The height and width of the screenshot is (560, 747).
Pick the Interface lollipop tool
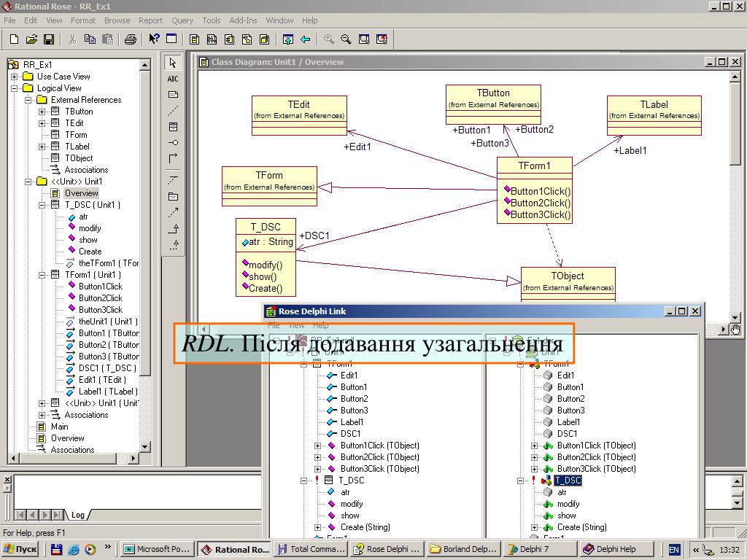[173, 142]
